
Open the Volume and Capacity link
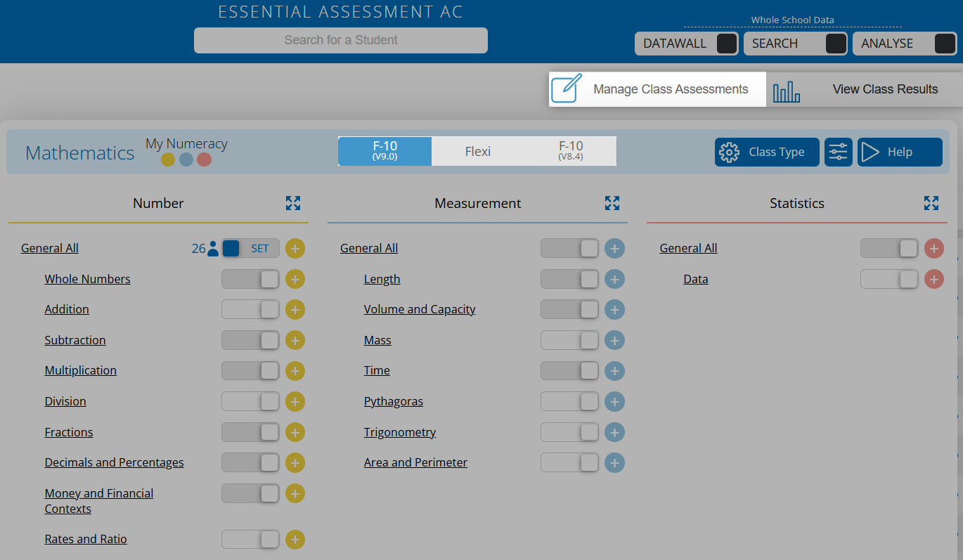click(x=420, y=309)
